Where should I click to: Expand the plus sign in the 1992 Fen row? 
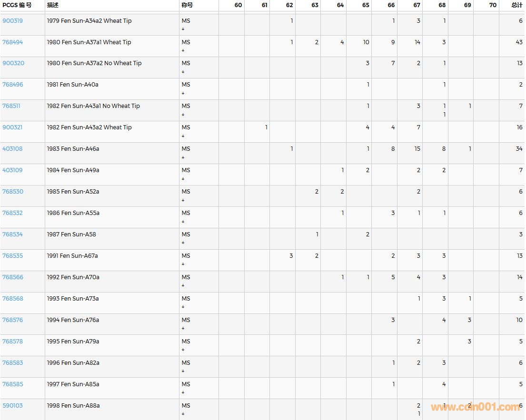(x=183, y=286)
